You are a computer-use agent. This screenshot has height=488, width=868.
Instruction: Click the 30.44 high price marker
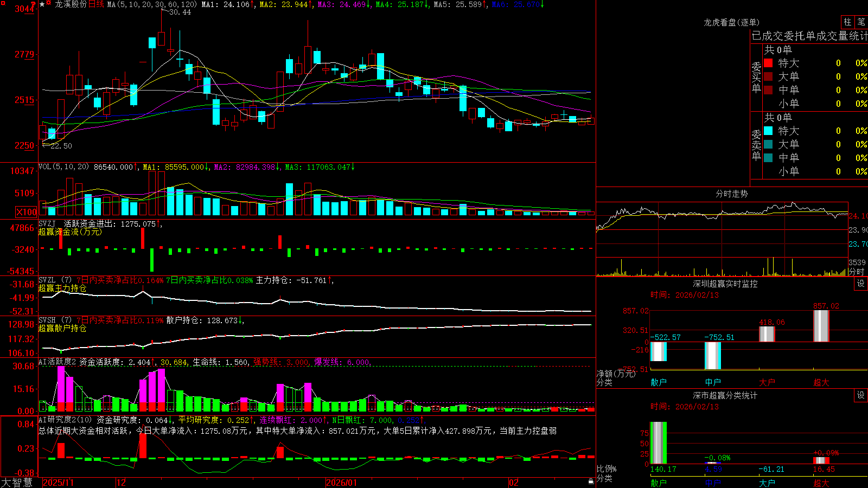[x=180, y=12]
